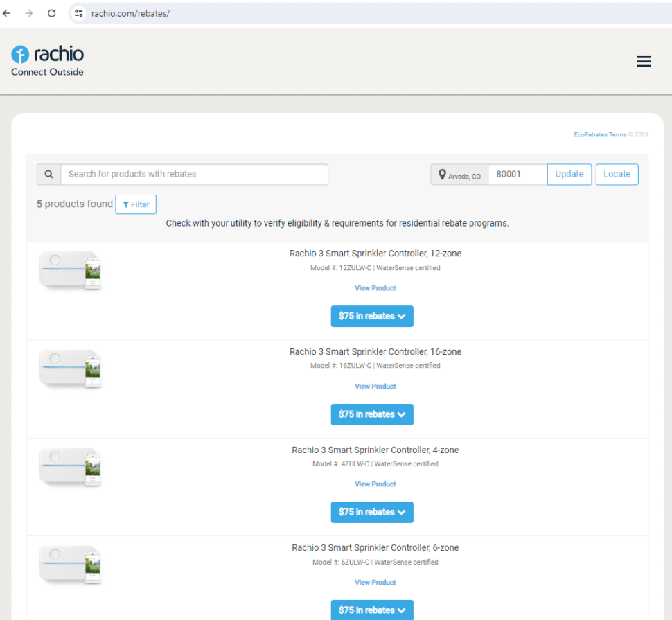This screenshot has height=620, width=672.
Task: Click the zip code field showing 80001
Action: (517, 175)
